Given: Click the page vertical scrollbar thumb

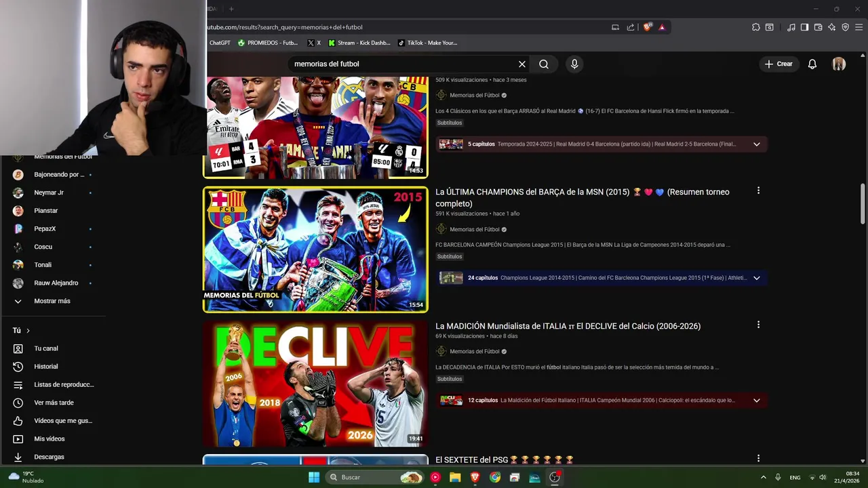Looking at the screenshot, I should (863, 203).
